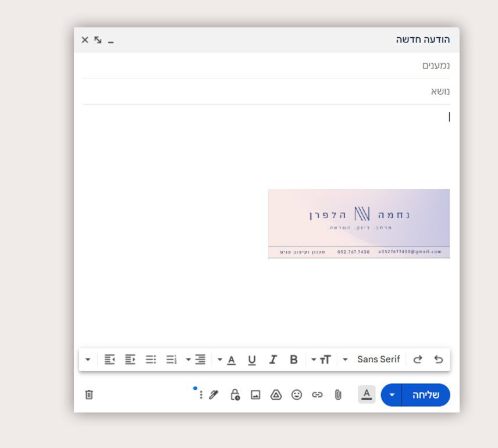Viewport: 498px width, 448px height.
Task: Insert a photo into the message
Action: click(x=255, y=395)
